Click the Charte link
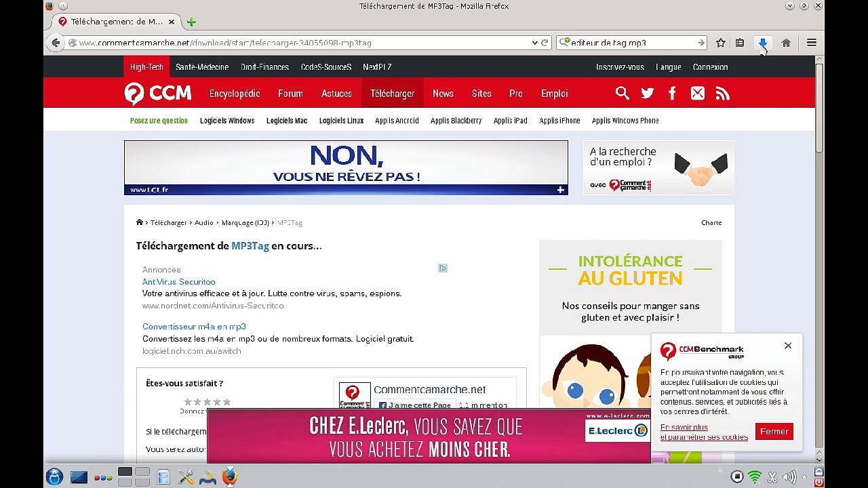 click(x=711, y=222)
